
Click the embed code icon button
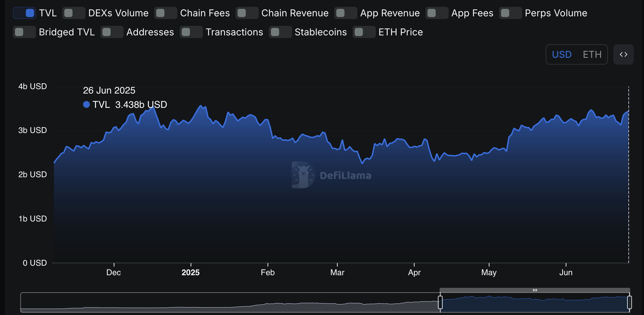pos(623,54)
